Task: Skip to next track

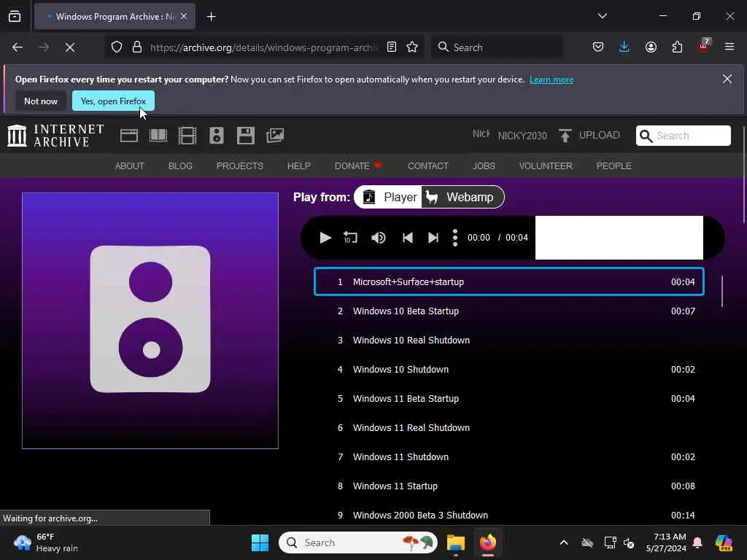Action: click(x=433, y=238)
